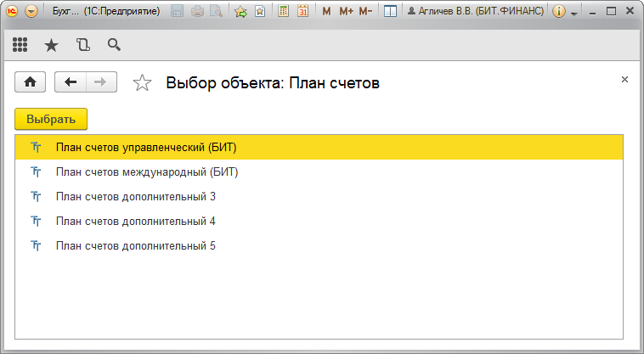644x354 pixels.
Task: Open the info (i) help icon
Action: [559, 12]
